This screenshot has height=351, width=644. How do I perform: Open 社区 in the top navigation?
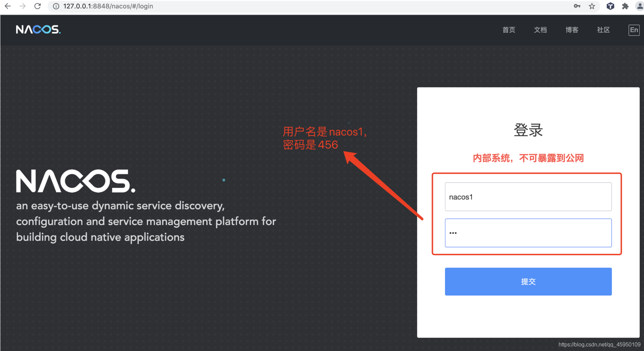coord(603,30)
